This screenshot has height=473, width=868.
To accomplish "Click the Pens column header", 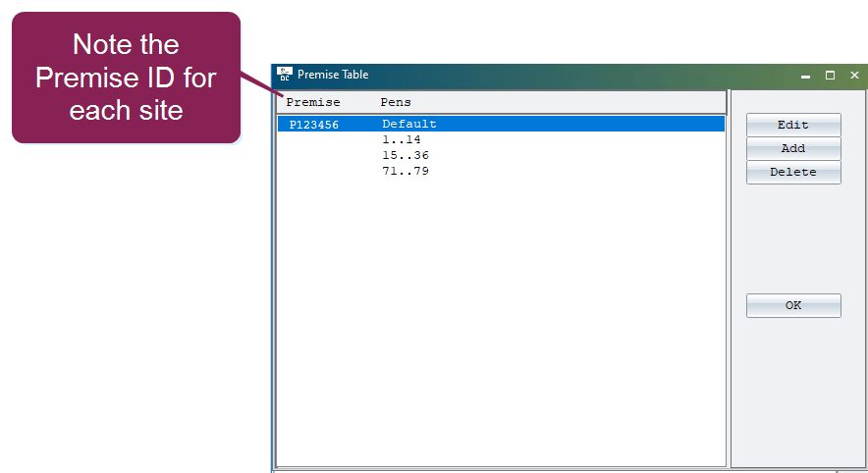I will coord(396,102).
